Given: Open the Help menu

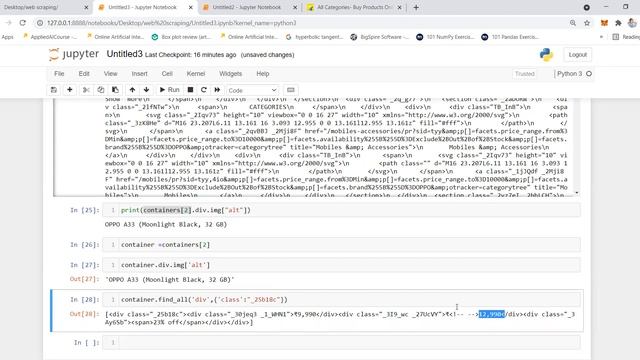Looking at the screenshot, I should (262, 73).
